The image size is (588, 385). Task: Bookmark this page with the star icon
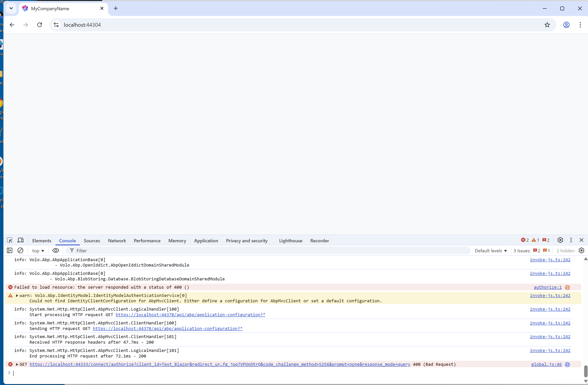click(547, 25)
